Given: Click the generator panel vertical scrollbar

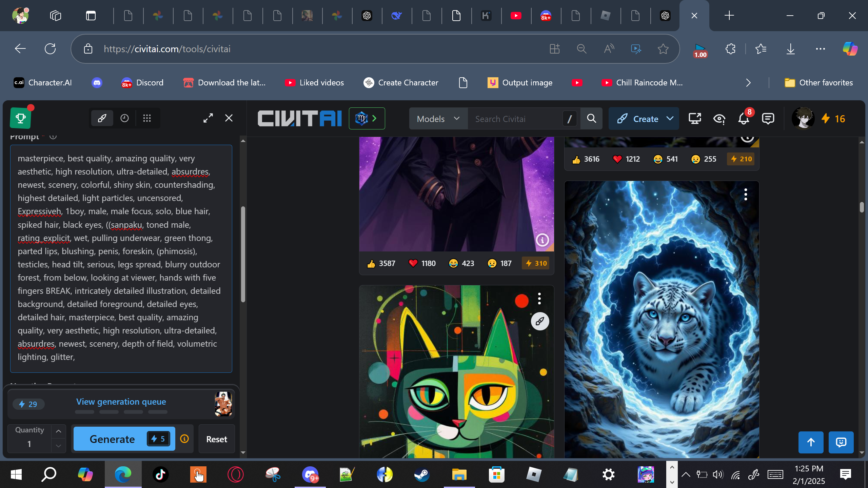Looking at the screenshot, I should click(x=243, y=254).
